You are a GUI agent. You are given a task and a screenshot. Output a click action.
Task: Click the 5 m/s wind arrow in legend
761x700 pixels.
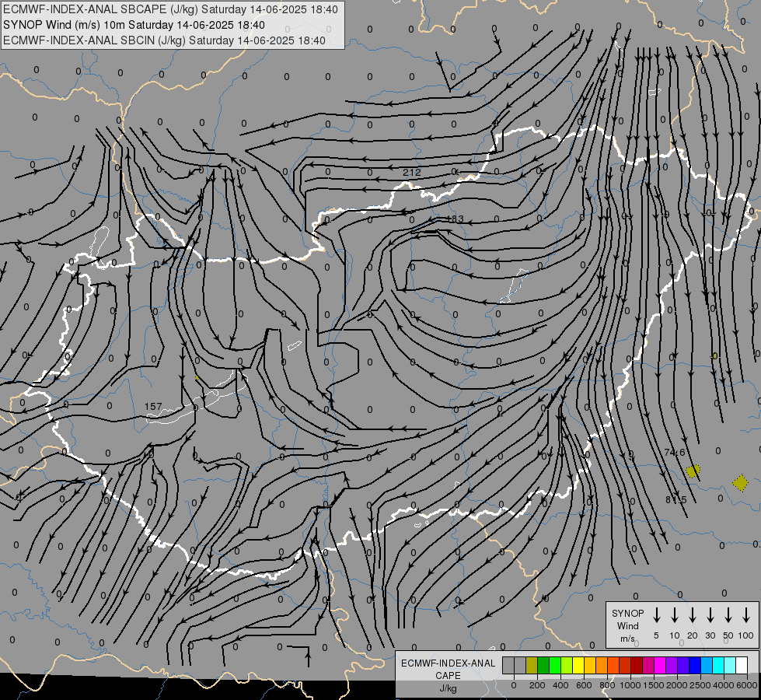point(656,615)
